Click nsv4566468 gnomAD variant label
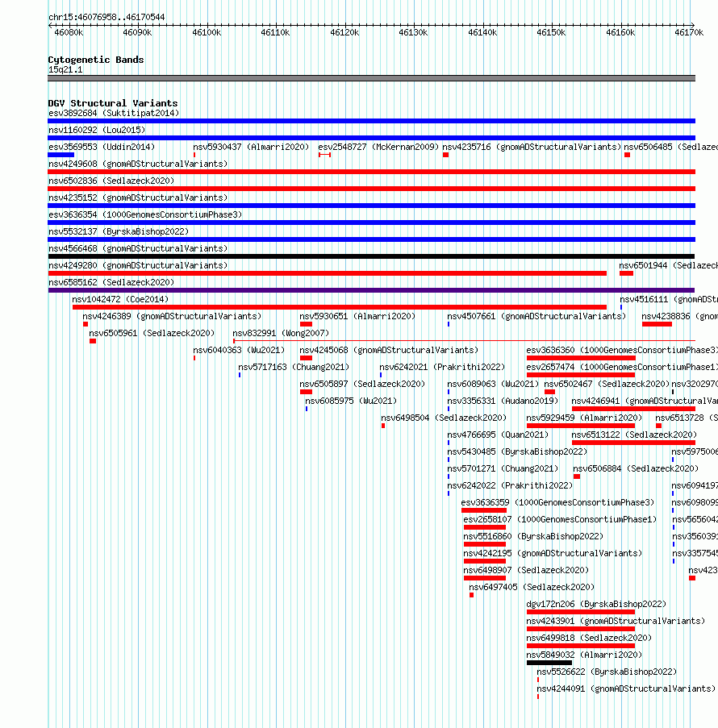This screenshot has height=728, width=718. (x=138, y=249)
